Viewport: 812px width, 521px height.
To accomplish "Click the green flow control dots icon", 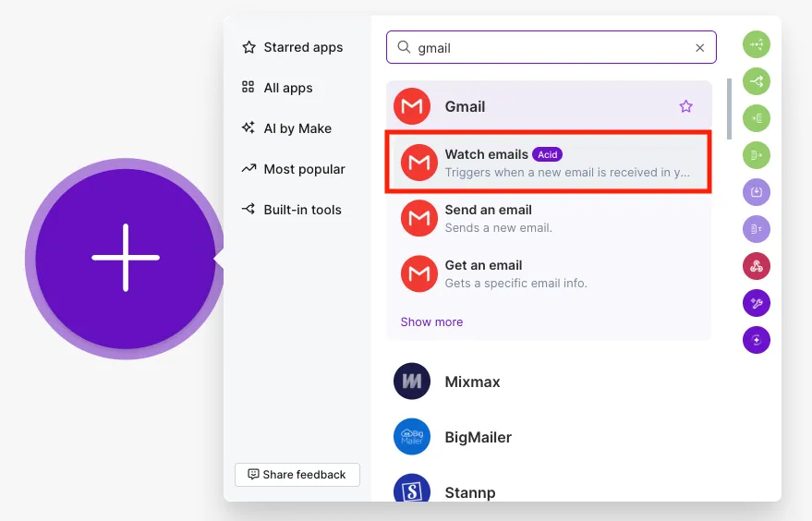I will point(756,44).
